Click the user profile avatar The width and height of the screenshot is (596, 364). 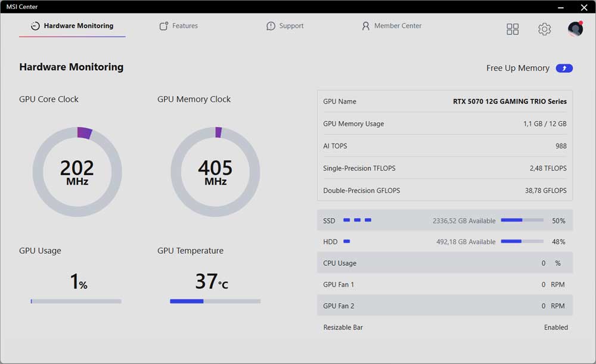click(x=576, y=29)
